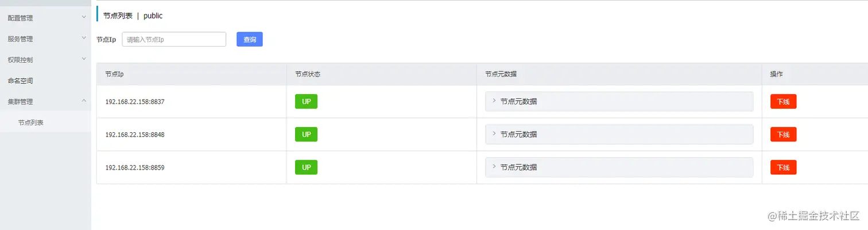
Task: Click the 查询 button
Action: [250, 40]
